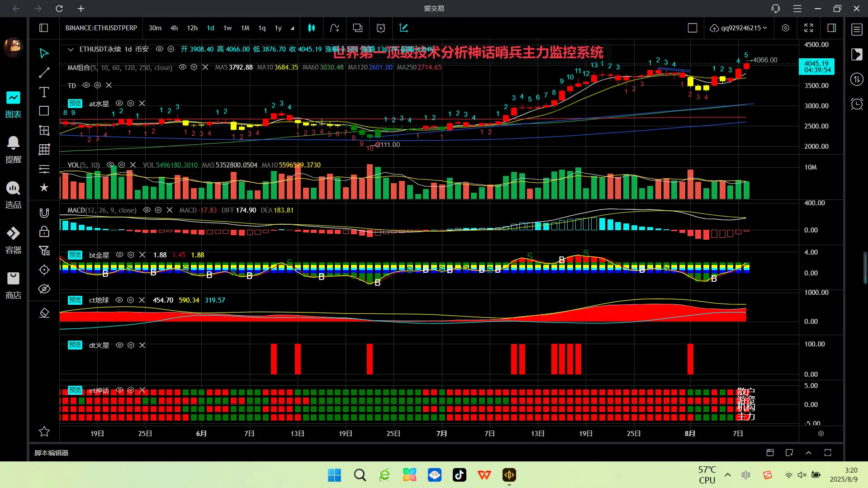Click the candlestick chart type icon

(x=311, y=28)
